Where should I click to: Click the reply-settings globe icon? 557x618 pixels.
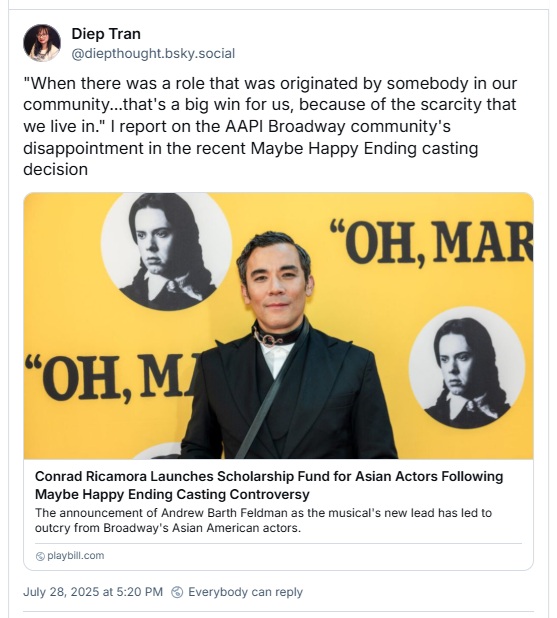pyautogui.click(x=178, y=592)
